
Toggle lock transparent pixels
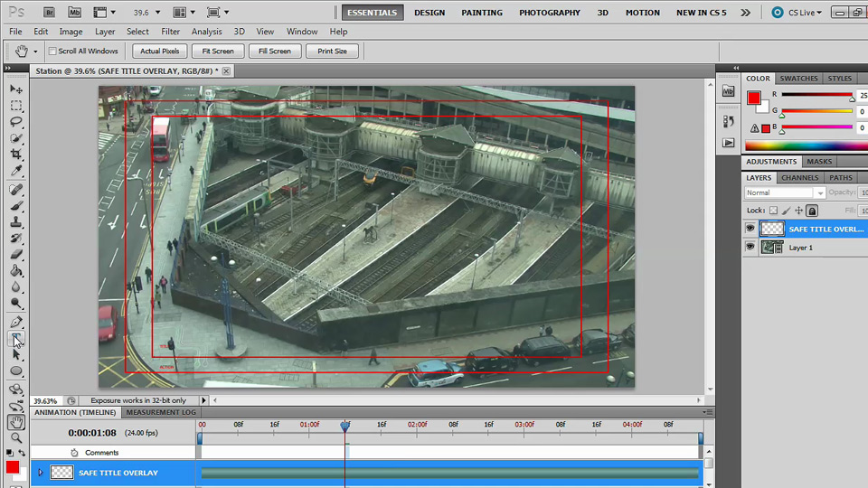773,211
